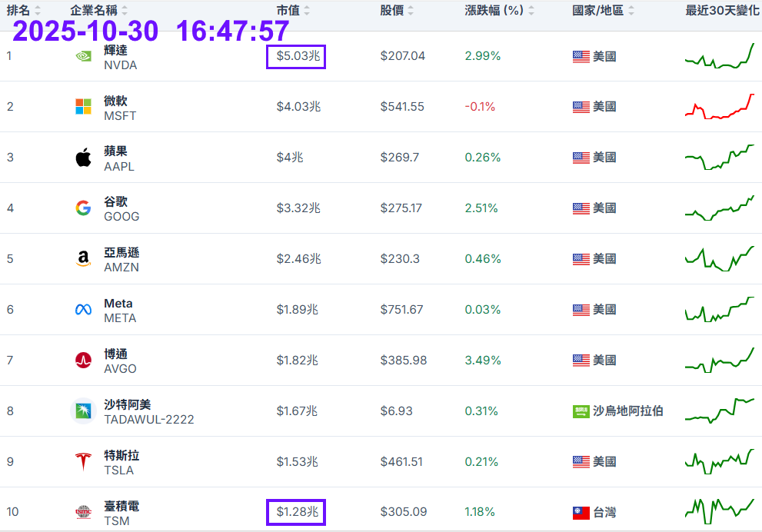Click the Saudi Arabia flag icon
The width and height of the screenshot is (762, 532).
click(581, 411)
